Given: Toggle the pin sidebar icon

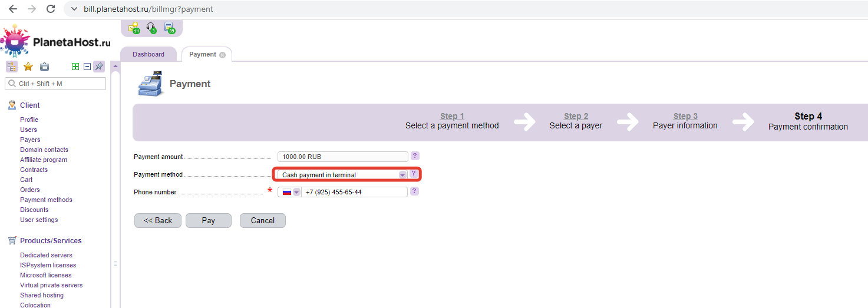Looking at the screenshot, I should pos(98,67).
